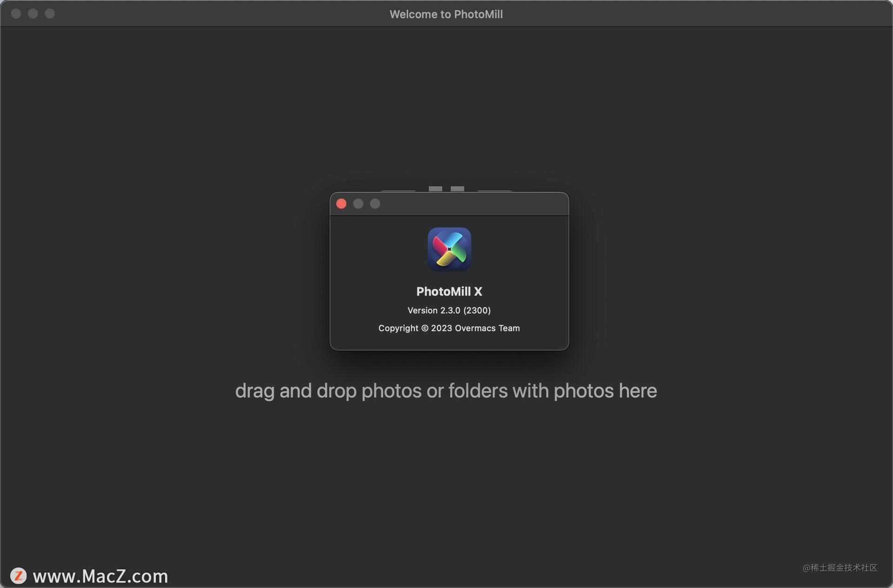Click the watermark logo at the bottom right

[840, 568]
